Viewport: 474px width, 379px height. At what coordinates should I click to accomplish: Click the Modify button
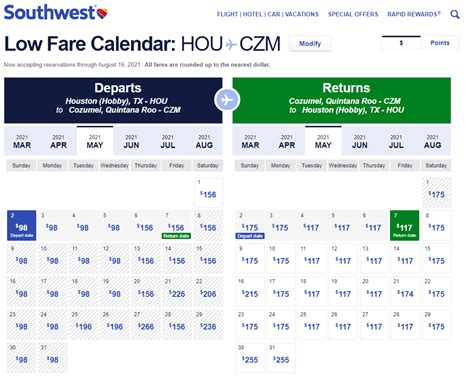pyautogui.click(x=310, y=43)
